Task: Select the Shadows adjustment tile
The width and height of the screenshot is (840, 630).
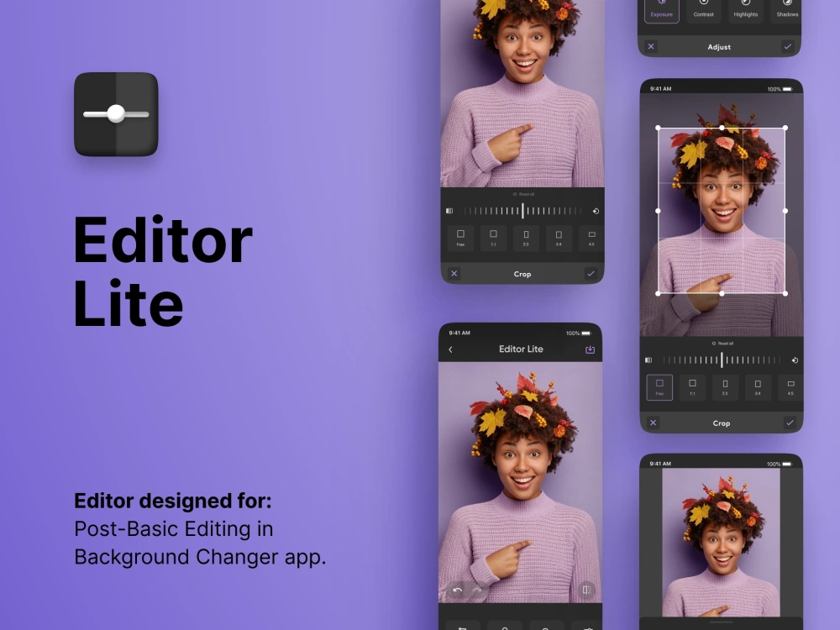Action: coord(787,11)
